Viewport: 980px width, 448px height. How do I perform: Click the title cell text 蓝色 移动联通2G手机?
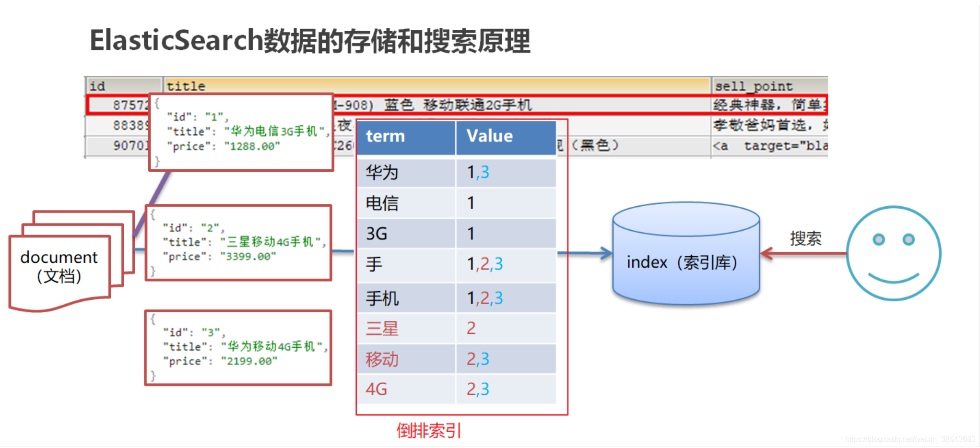pyautogui.click(x=458, y=105)
